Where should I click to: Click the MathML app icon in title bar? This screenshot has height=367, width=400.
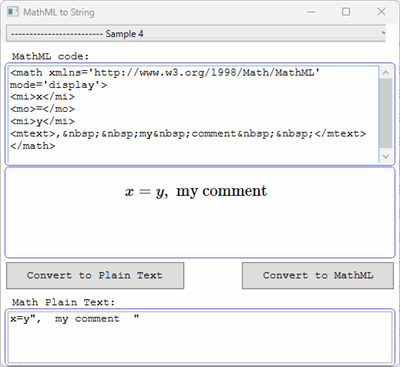[x=13, y=12]
